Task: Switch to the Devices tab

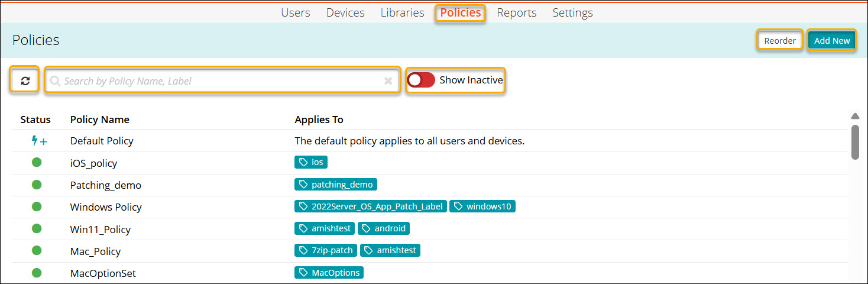Action: click(x=345, y=13)
